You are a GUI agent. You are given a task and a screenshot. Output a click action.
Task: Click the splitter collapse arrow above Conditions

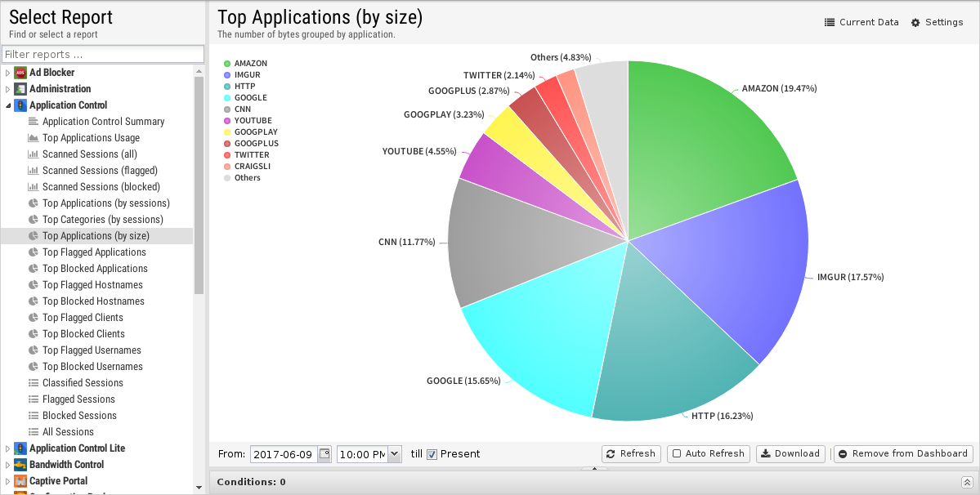(594, 468)
